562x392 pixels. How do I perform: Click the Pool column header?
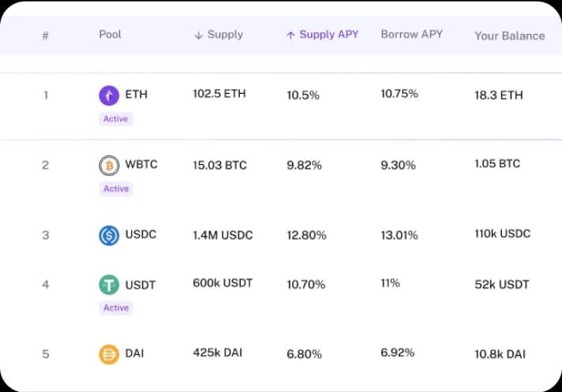point(110,35)
